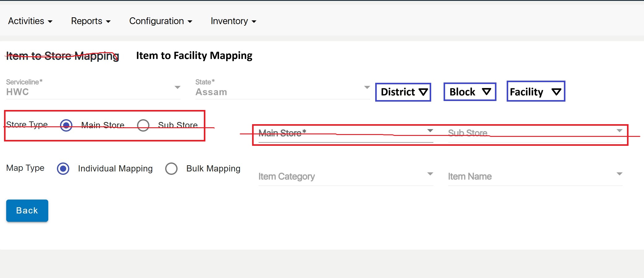Click the Sub Store dropdown arrow

[619, 131]
